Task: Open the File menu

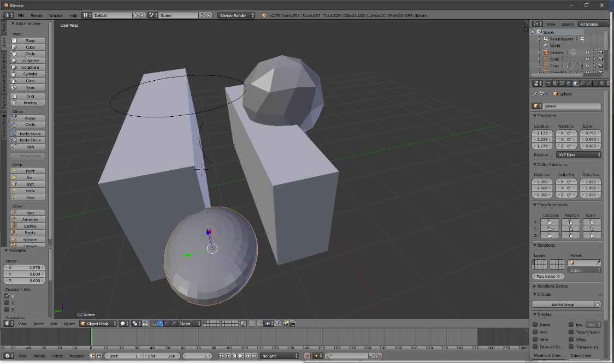Action: [x=21, y=15]
